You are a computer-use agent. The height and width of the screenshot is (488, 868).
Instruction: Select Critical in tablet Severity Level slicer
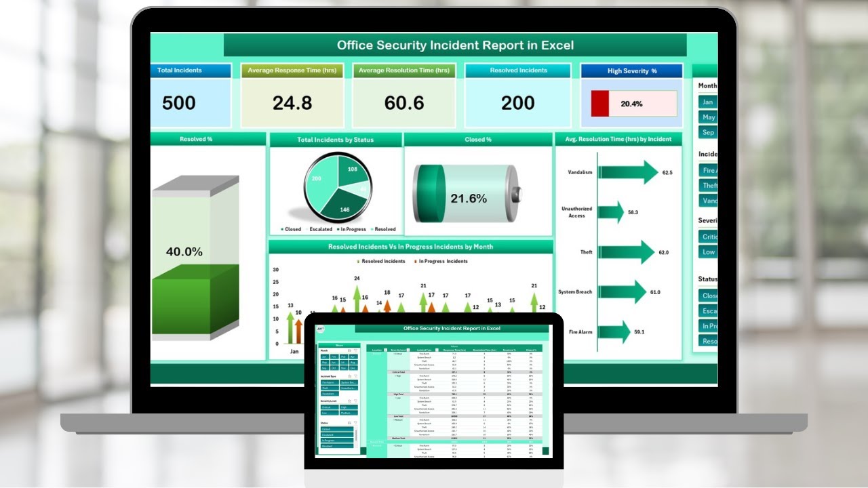pyautogui.click(x=330, y=407)
